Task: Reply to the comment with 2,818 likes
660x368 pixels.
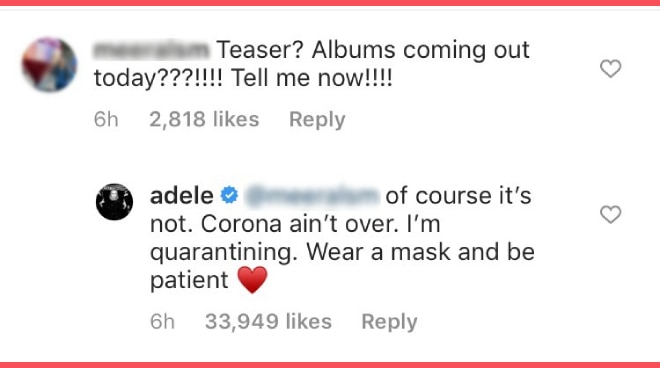Action: click(317, 120)
